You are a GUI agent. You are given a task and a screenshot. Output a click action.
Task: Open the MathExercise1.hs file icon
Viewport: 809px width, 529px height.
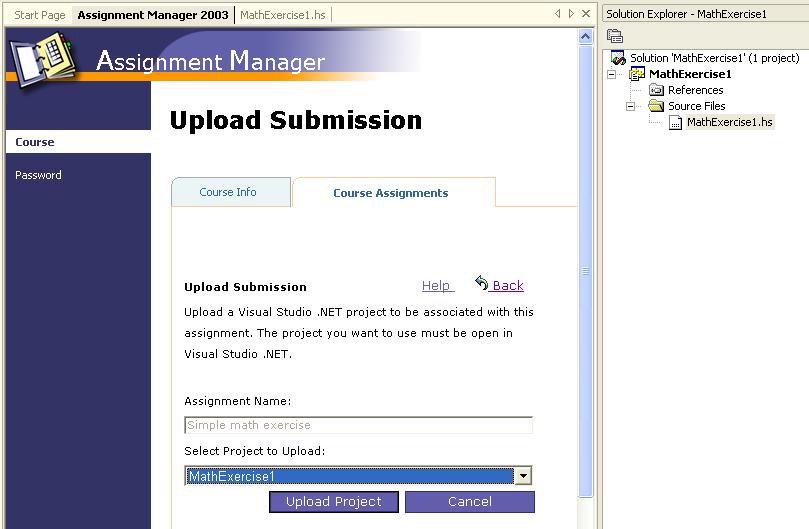click(x=675, y=122)
